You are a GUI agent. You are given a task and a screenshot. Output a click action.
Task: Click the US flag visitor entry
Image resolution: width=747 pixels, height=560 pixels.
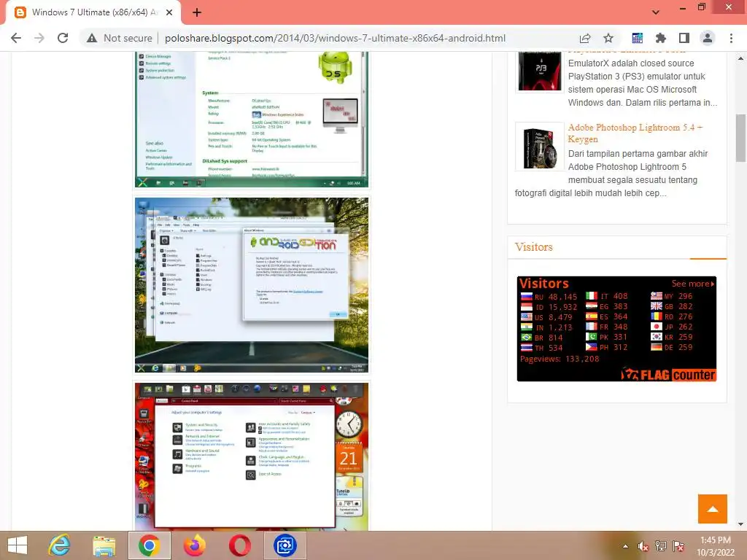[549, 317]
